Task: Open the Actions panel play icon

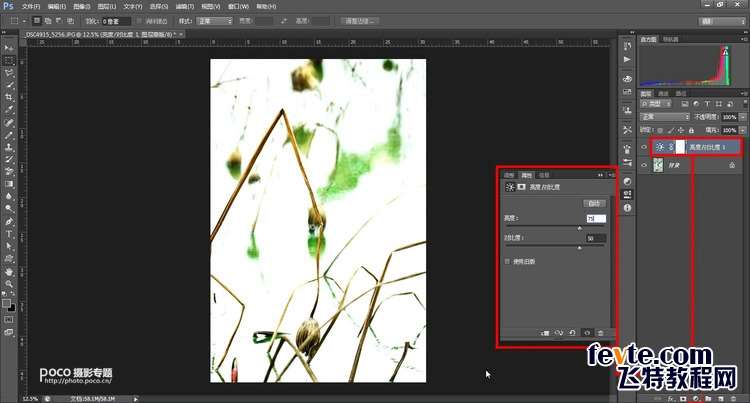Action: pos(627,59)
